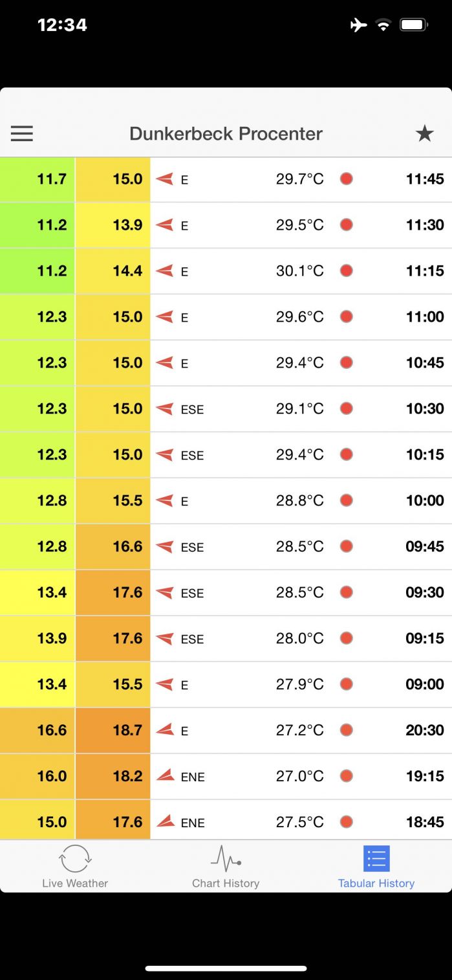Tap wind arrow icon in 09:45 row
The width and height of the screenshot is (452, 980).
click(x=165, y=547)
